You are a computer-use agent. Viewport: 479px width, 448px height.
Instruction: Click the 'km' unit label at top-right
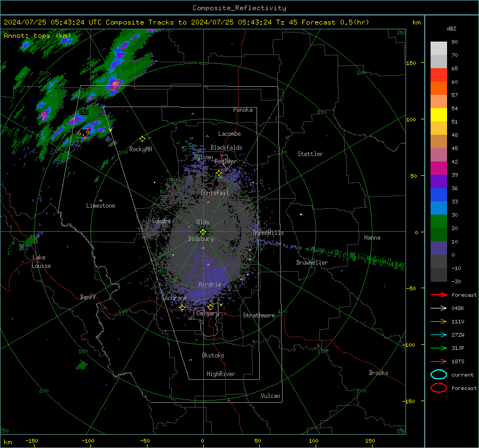click(416, 22)
